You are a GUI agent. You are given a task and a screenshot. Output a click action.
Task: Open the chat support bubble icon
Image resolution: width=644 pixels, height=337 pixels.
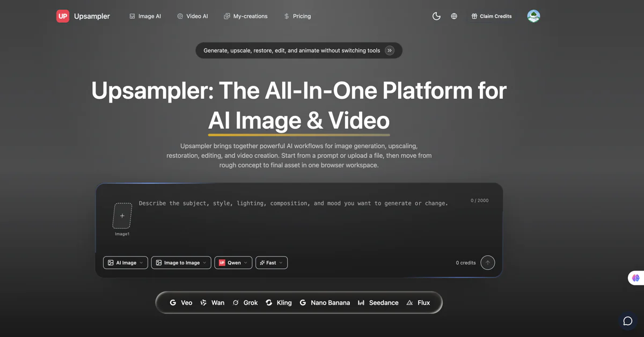(627, 321)
